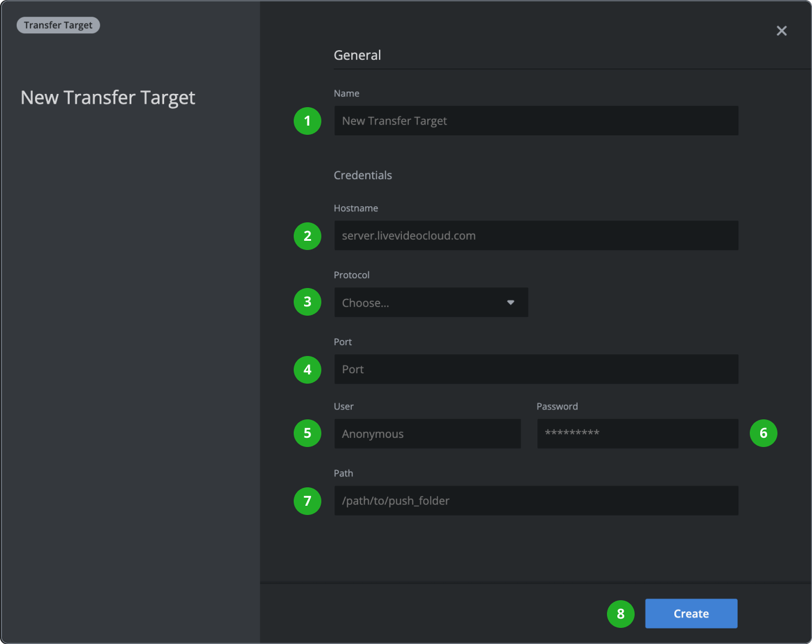Click the User input field
This screenshot has width=812, height=644.
(x=427, y=434)
